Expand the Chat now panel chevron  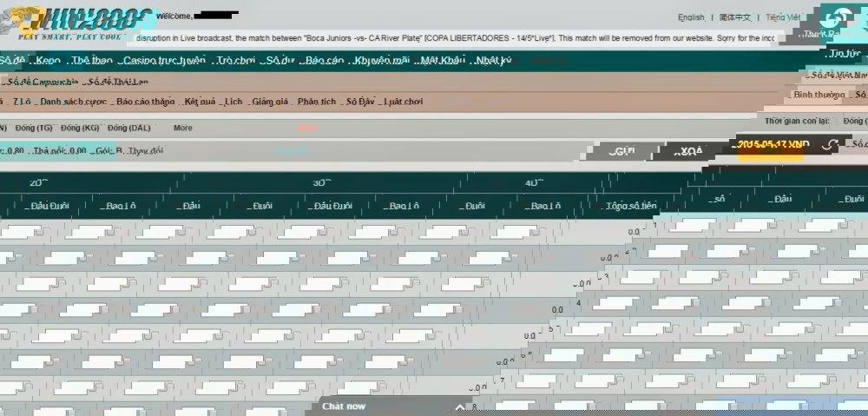coord(461,406)
